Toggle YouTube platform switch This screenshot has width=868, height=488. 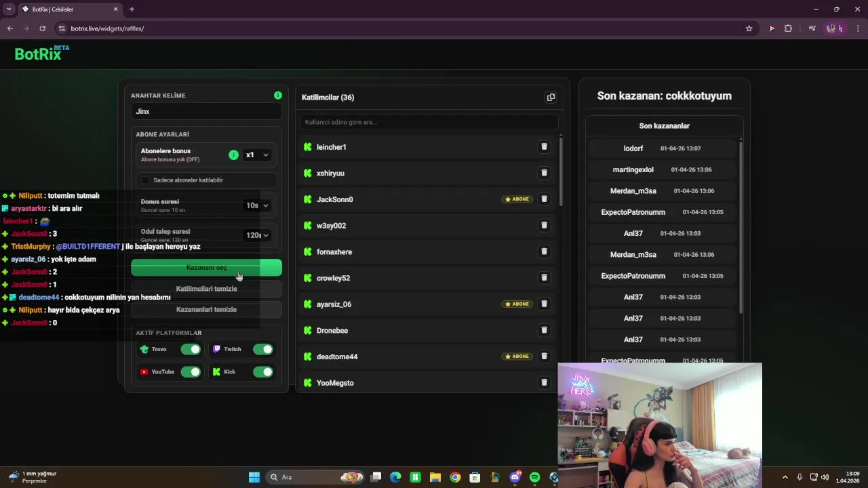[191, 371]
